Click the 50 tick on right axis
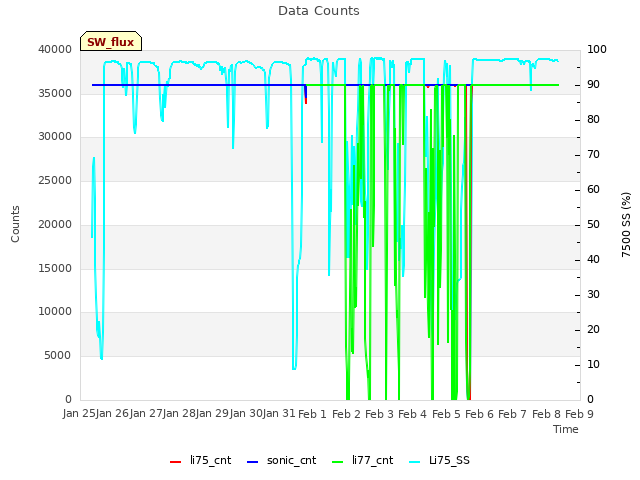 (x=593, y=224)
